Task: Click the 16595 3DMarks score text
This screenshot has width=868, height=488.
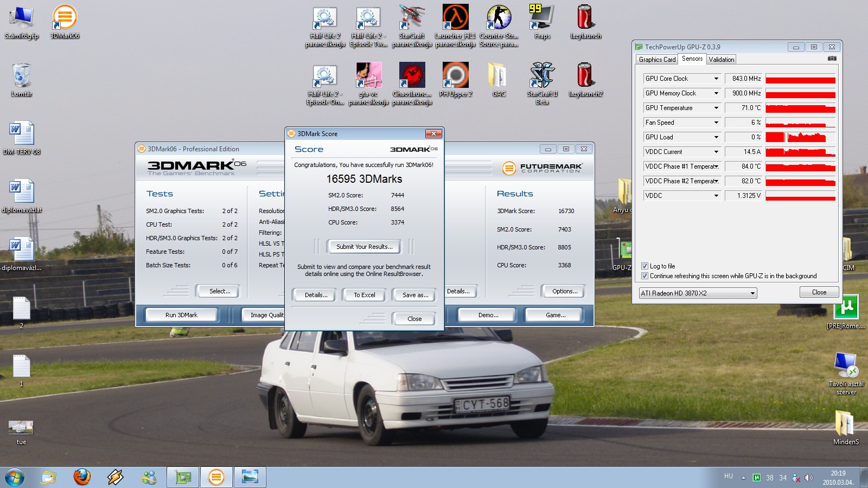Action: pyautogui.click(x=364, y=179)
